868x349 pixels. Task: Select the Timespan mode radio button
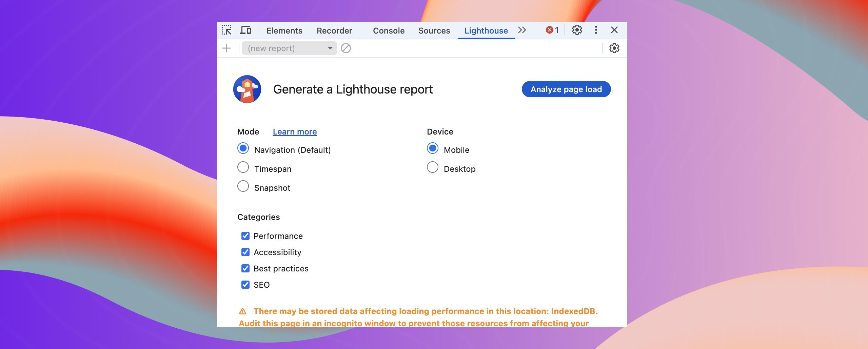pos(243,167)
